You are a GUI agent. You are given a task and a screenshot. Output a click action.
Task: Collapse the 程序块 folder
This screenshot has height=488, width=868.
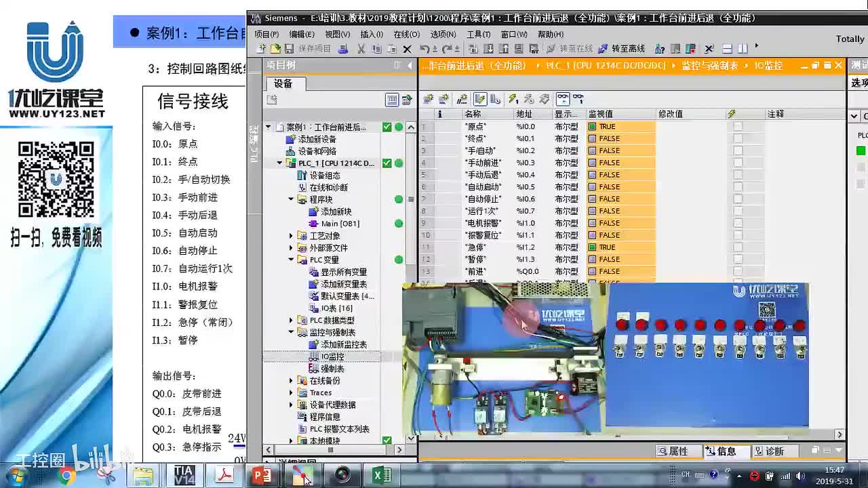tap(292, 199)
